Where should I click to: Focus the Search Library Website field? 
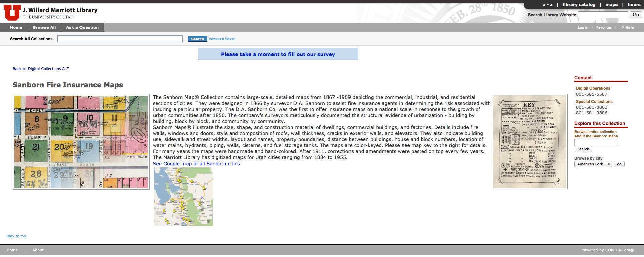click(x=603, y=15)
